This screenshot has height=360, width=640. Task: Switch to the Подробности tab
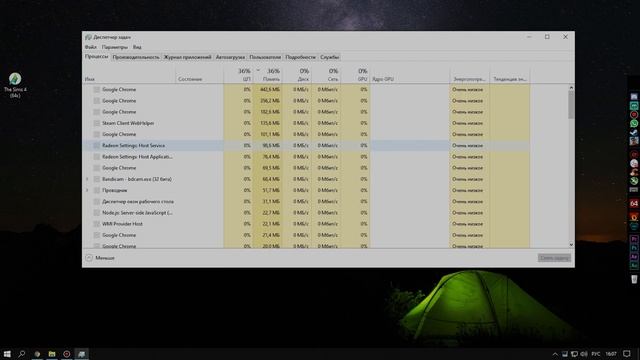point(300,57)
